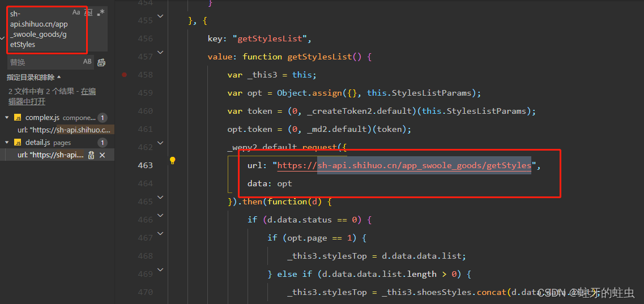Click line number 456 in the gutter
The width and height of the screenshot is (644, 304).
145,38
